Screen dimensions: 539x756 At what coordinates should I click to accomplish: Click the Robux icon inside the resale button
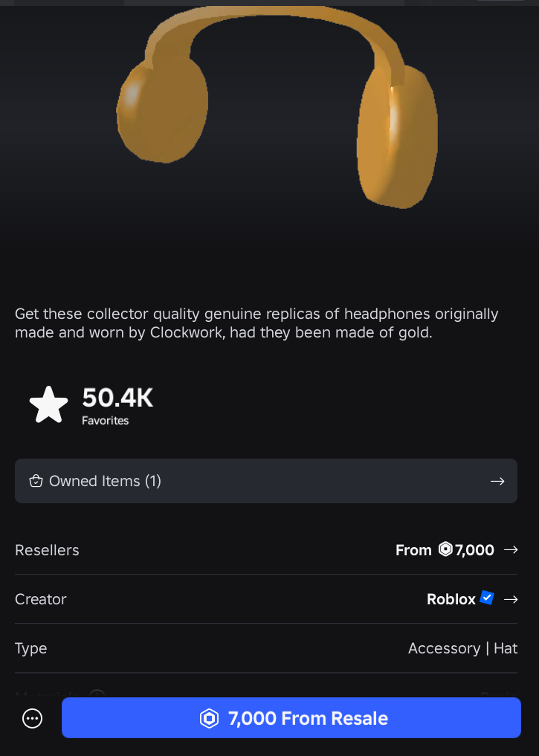(210, 718)
